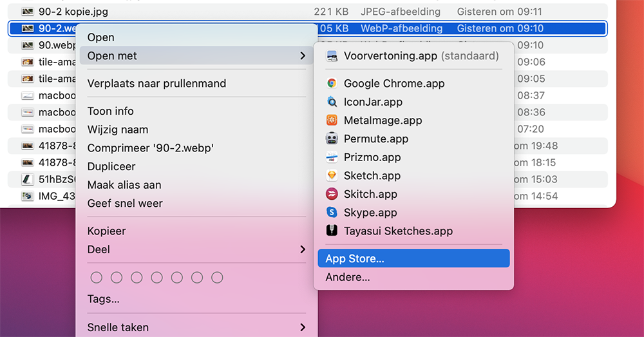Apply the sixth tag color circle
The width and height of the screenshot is (644, 337).
197,278
